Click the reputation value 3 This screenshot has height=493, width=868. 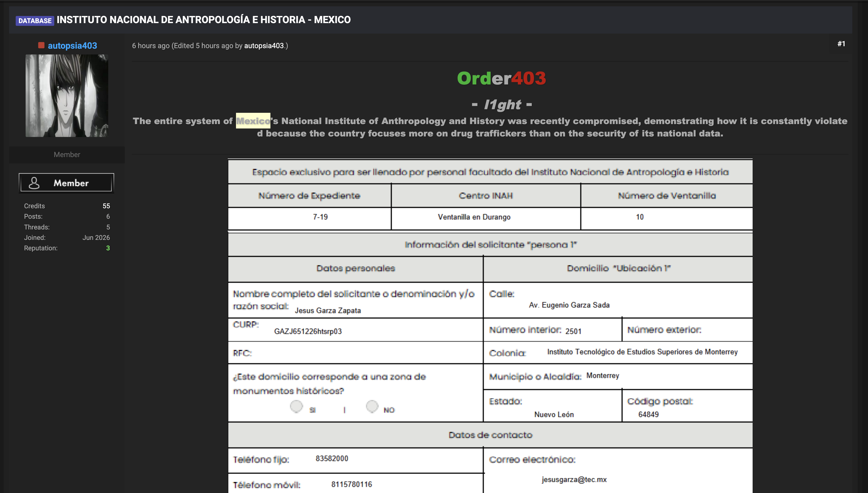(x=108, y=248)
